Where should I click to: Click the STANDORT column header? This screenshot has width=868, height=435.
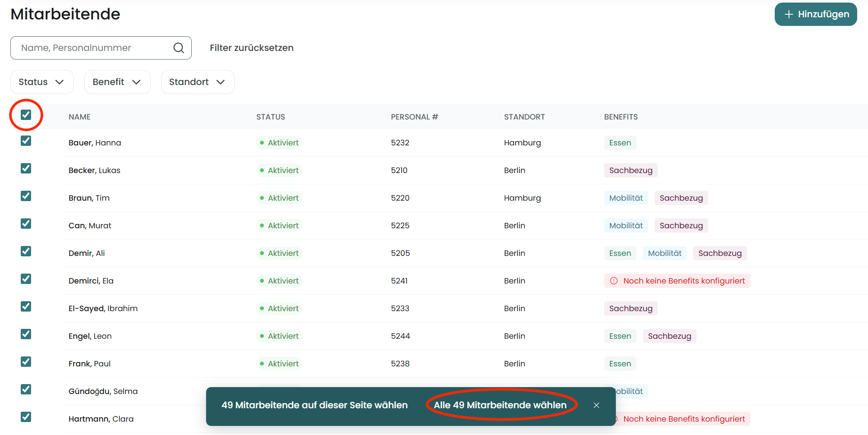(x=524, y=117)
